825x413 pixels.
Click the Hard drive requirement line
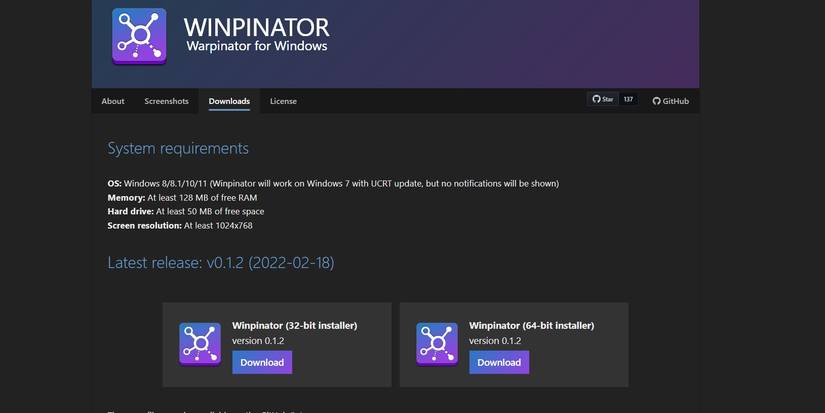[186, 211]
